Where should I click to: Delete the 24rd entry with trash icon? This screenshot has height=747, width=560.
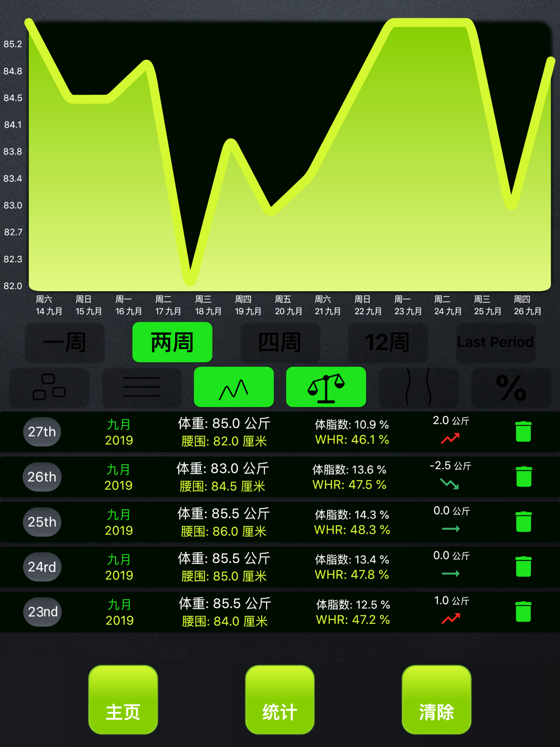coord(523,566)
